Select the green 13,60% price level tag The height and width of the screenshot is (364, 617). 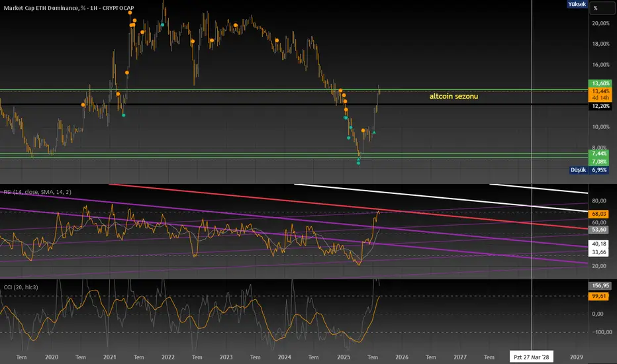[599, 84]
